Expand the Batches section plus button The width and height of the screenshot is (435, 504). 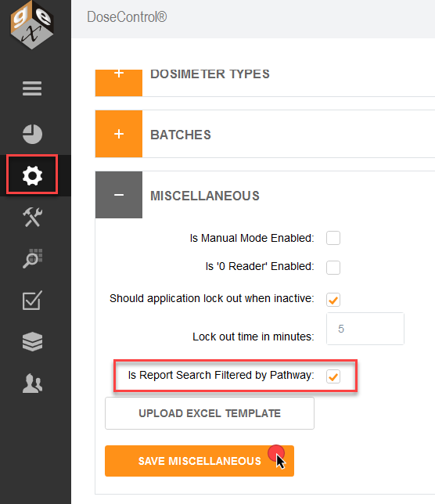coord(119,134)
